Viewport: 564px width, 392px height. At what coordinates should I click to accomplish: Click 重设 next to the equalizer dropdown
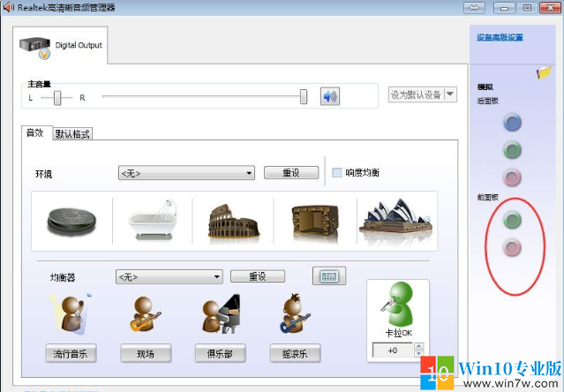(258, 276)
